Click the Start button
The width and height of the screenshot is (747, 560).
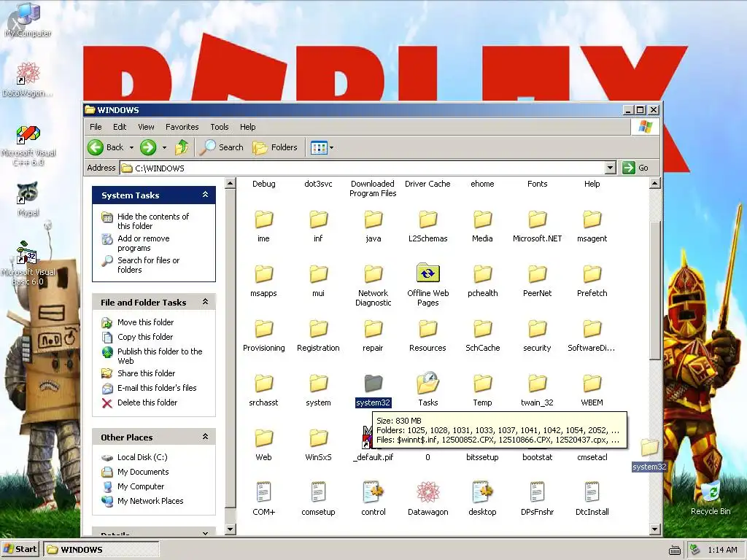coord(20,549)
